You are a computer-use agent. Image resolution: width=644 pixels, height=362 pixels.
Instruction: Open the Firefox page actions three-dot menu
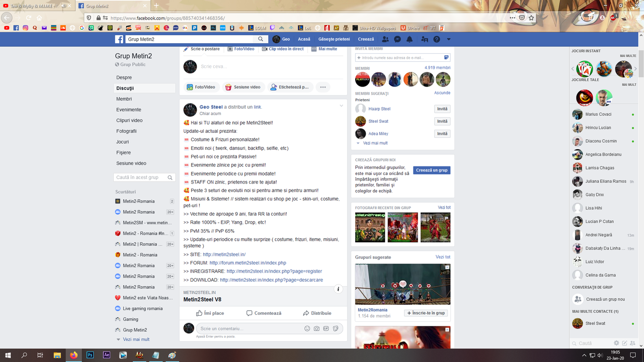tap(513, 18)
